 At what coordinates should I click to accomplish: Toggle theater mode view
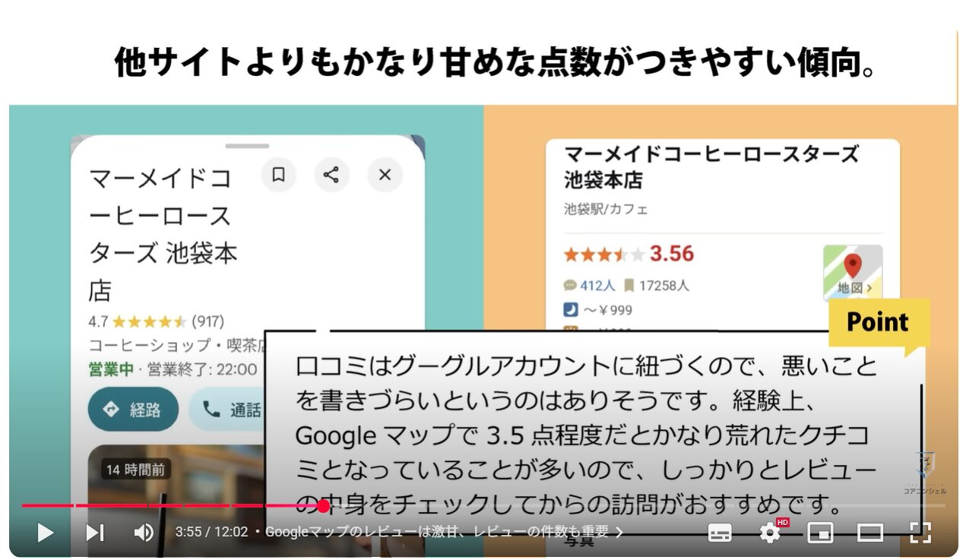[x=870, y=533]
